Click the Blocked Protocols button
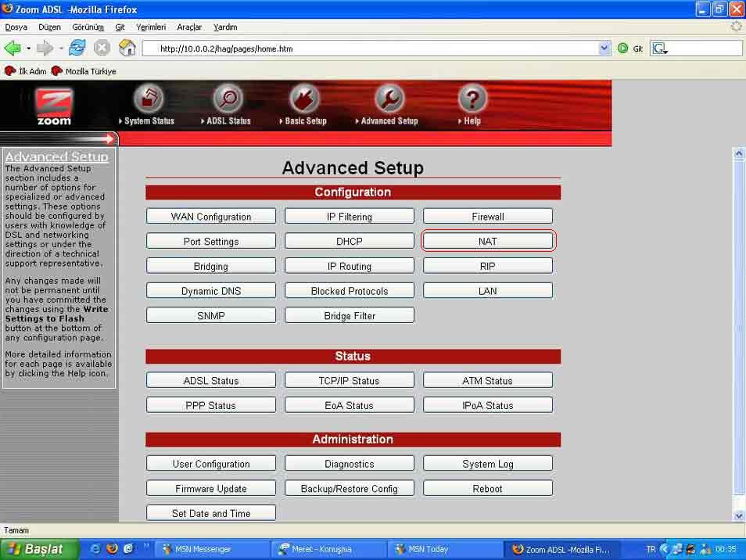This screenshot has height=560, width=746. point(350,291)
